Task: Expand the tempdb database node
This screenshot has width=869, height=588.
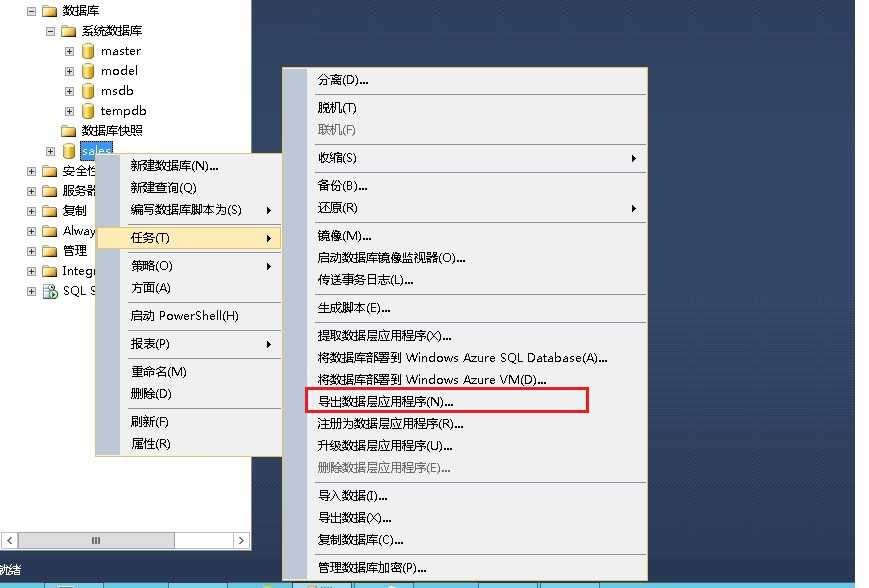Action: pos(69,111)
